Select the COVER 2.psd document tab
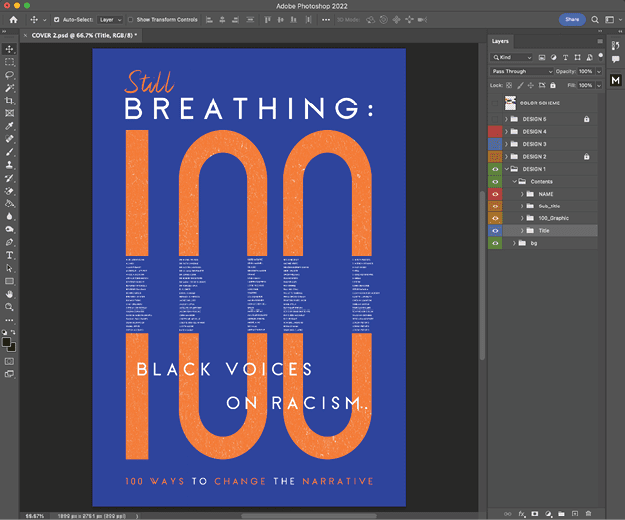 pos(81,35)
